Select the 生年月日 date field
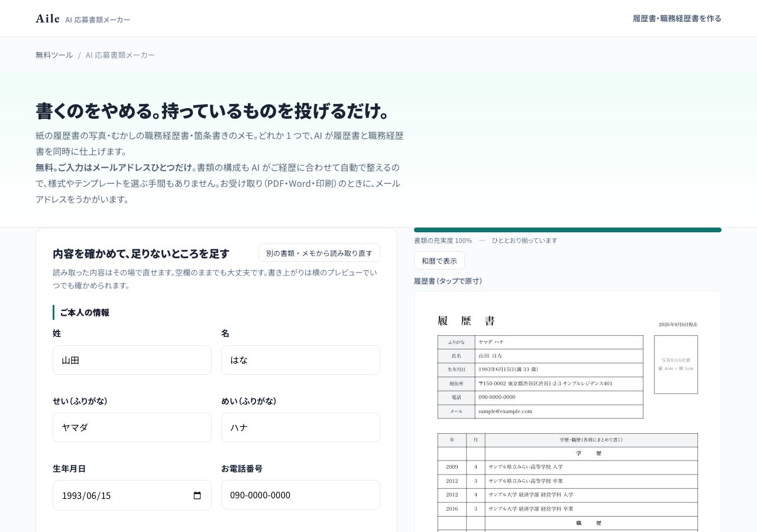The height and width of the screenshot is (532, 757). [132, 495]
